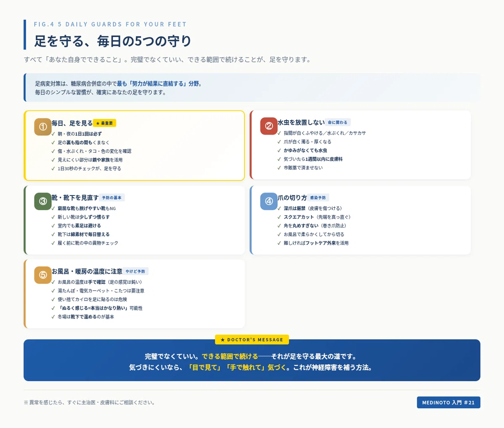Click the MEDINOTO 入門 #21 badge
Image resolution: width=504 pixels, height=428 pixels.
click(x=449, y=402)
